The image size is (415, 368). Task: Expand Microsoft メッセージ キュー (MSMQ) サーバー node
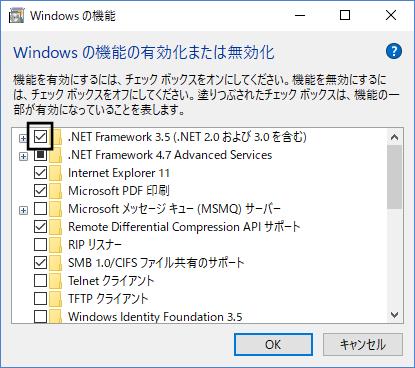[x=23, y=210]
